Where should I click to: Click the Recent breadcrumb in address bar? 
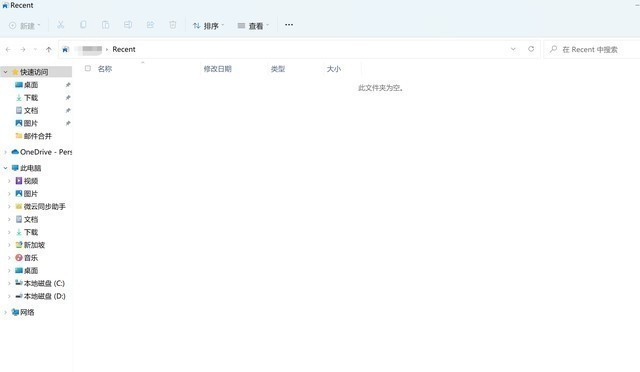click(x=124, y=49)
